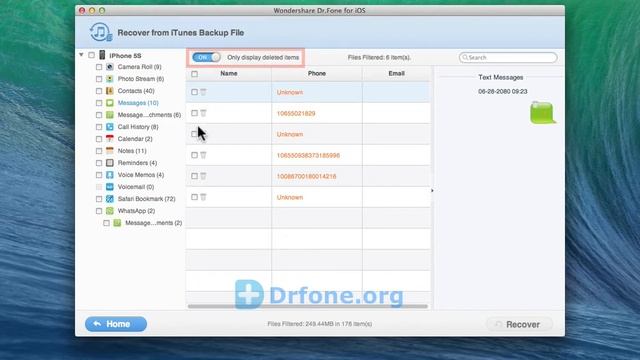
Task: Click the Recover button
Action: (x=519, y=324)
